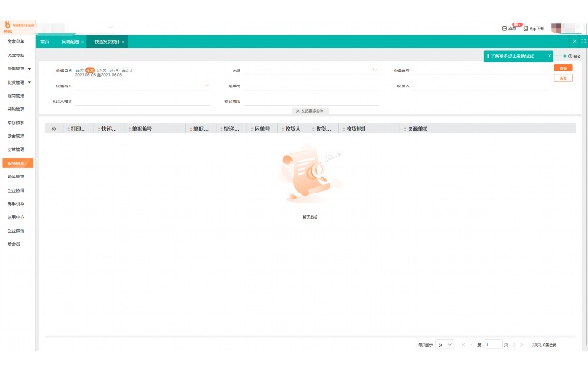Jump to the last page in pagination
The width and height of the screenshot is (588, 371).
[x=522, y=345]
